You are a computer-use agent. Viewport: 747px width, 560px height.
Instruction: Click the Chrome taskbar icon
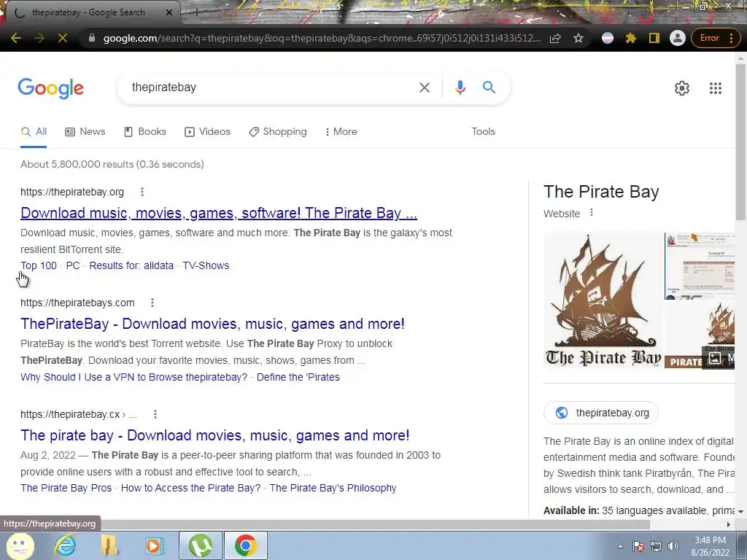point(245,545)
